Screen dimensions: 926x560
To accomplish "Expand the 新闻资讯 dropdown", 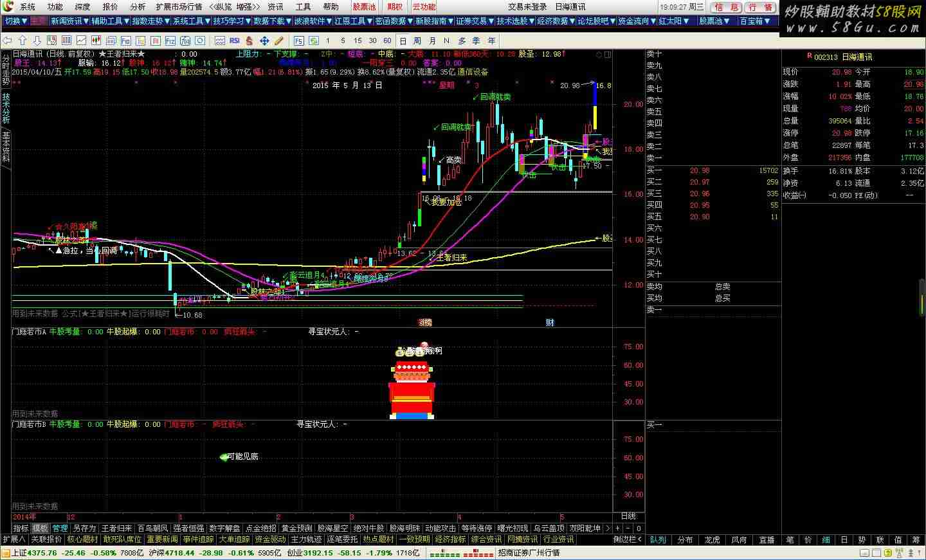I will click(70, 21).
